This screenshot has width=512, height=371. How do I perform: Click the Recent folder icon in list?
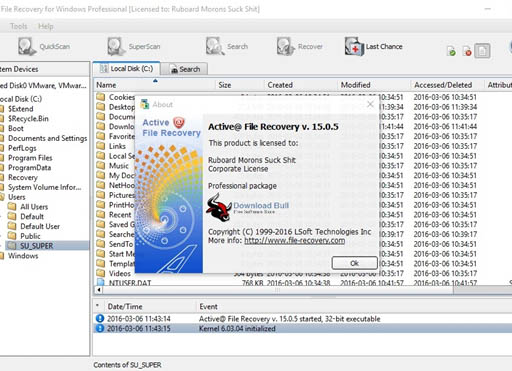click(101, 214)
